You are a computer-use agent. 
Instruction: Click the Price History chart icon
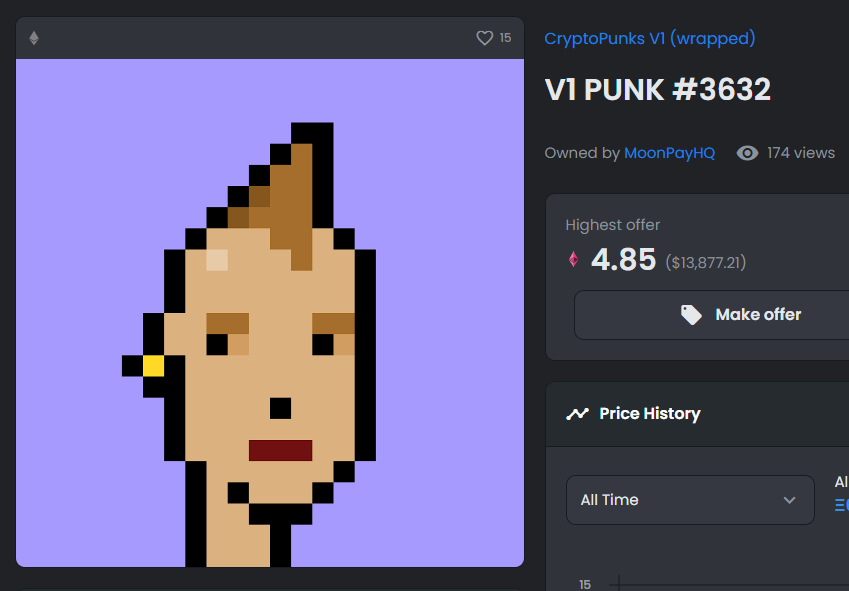(x=577, y=414)
